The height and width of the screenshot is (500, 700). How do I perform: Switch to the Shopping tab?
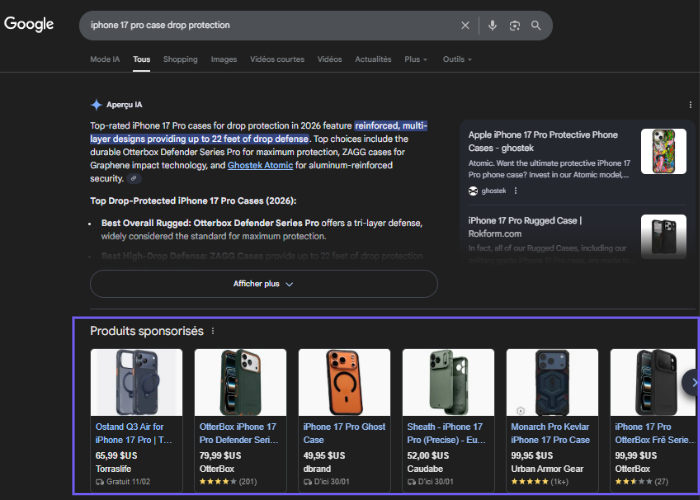(x=180, y=59)
